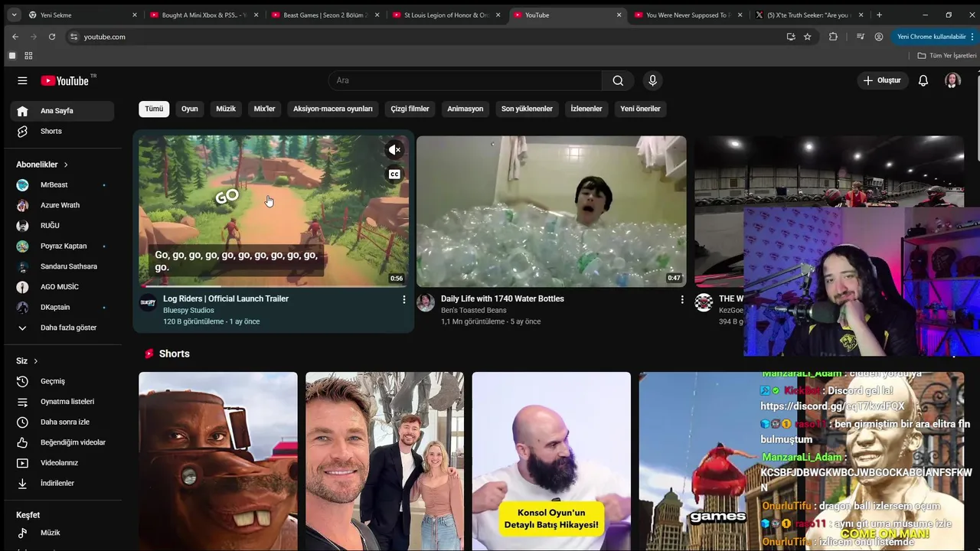Switch to Bought A Mini Xbox browser tab
The image size is (980, 551).
[x=204, y=15]
